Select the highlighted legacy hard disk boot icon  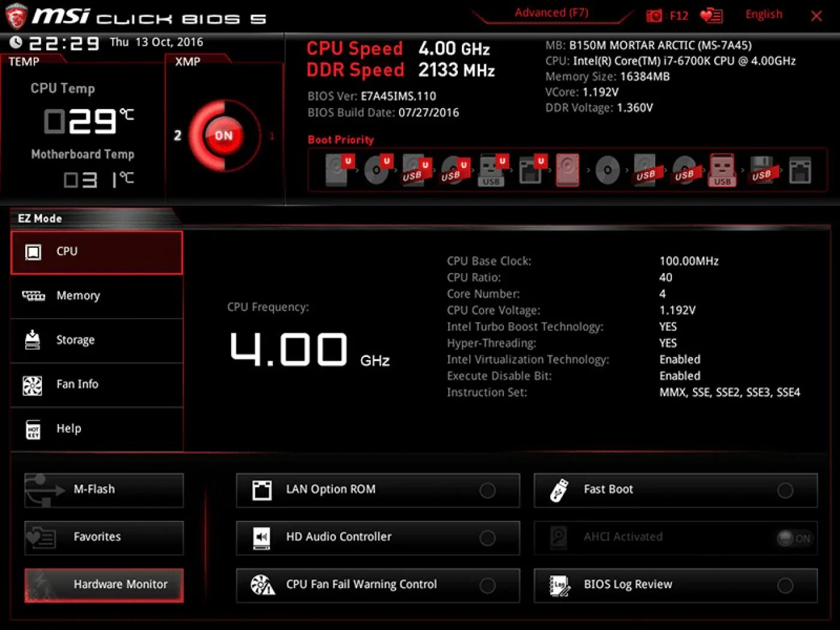click(x=568, y=170)
